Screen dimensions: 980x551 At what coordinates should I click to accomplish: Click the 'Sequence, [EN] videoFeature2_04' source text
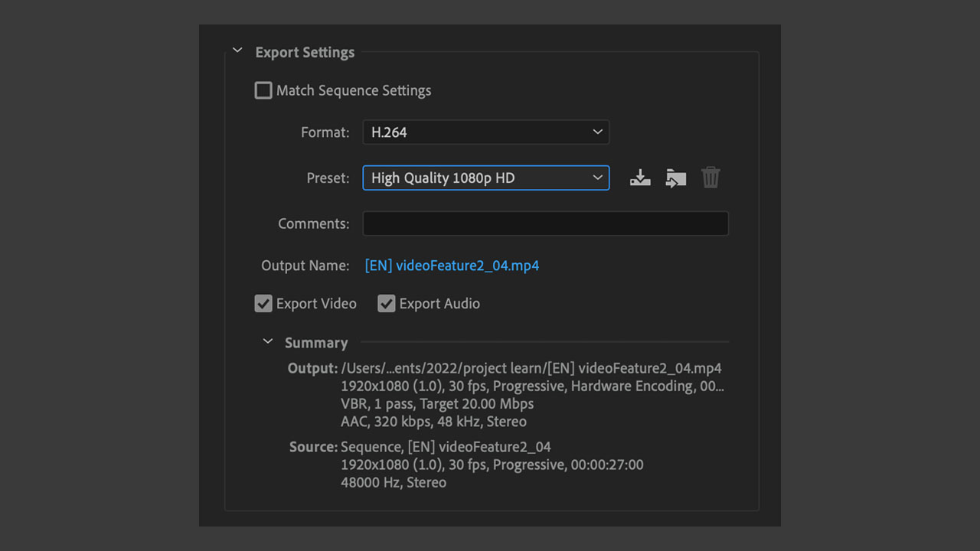[446, 447]
